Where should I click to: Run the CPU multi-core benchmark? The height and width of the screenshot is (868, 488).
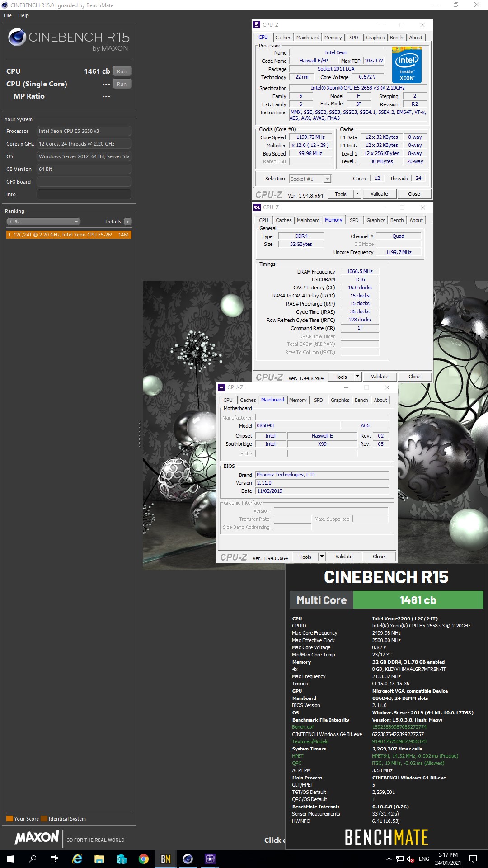click(x=122, y=71)
